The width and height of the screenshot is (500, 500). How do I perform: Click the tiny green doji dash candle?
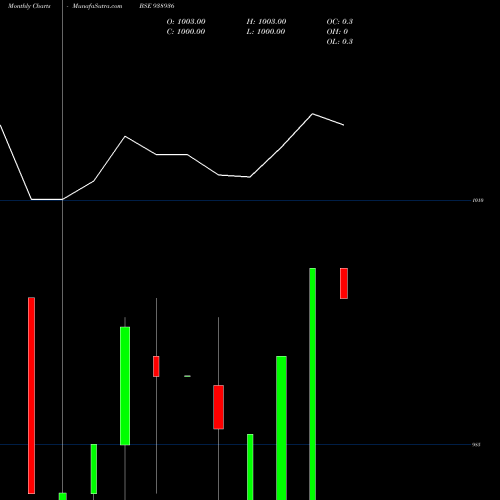[x=187, y=376]
